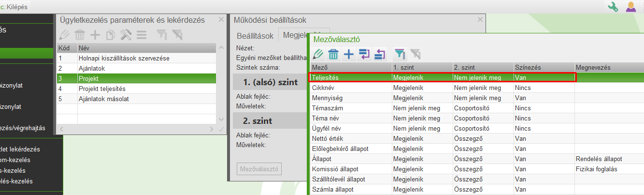The height and width of the screenshot is (195, 644).
Task: Select the Ügyfél név field row
Action: pyautogui.click(x=476, y=128)
